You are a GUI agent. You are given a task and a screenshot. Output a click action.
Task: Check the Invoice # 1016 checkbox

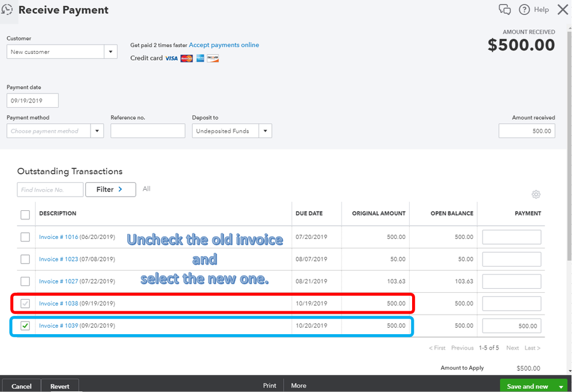coord(25,237)
